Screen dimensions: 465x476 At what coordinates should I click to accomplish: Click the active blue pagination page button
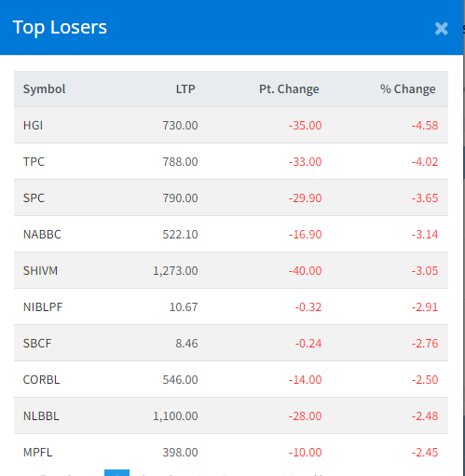[116, 473]
